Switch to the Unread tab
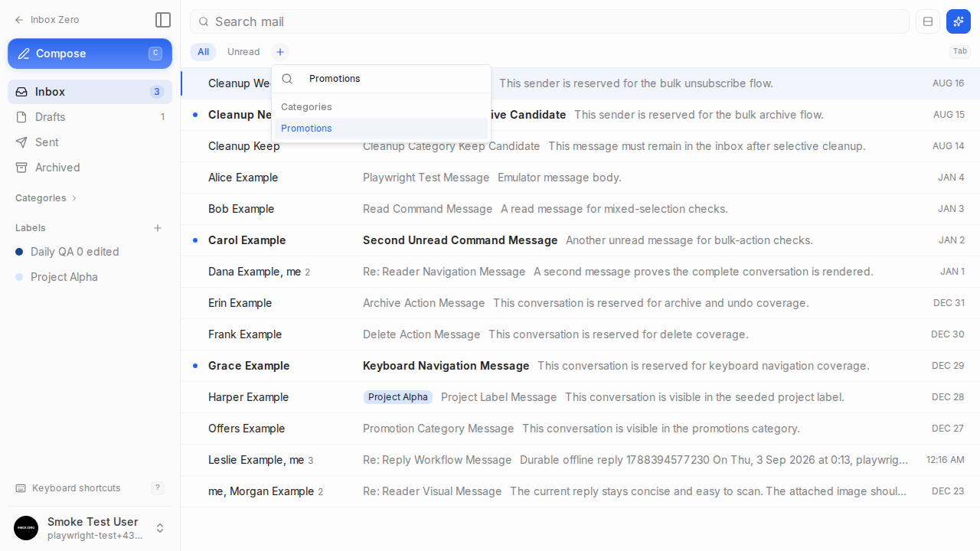 [x=243, y=52]
